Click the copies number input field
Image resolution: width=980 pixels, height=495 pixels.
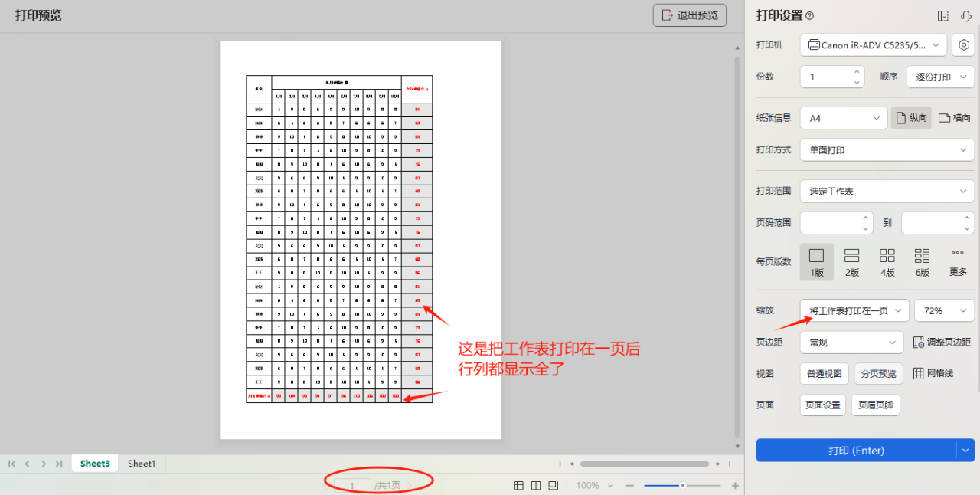[x=825, y=77]
